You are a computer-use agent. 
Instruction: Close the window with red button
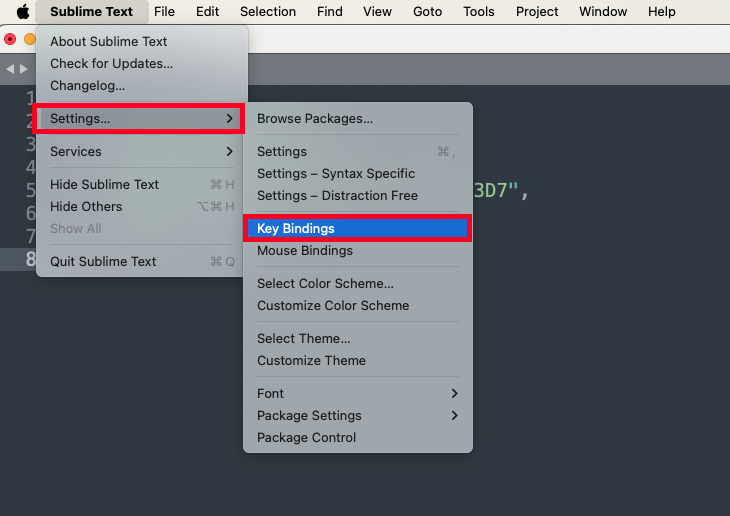point(10,39)
